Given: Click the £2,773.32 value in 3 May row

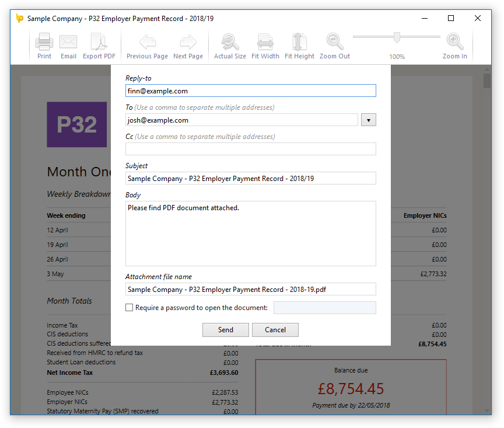Looking at the screenshot, I should coord(433,274).
